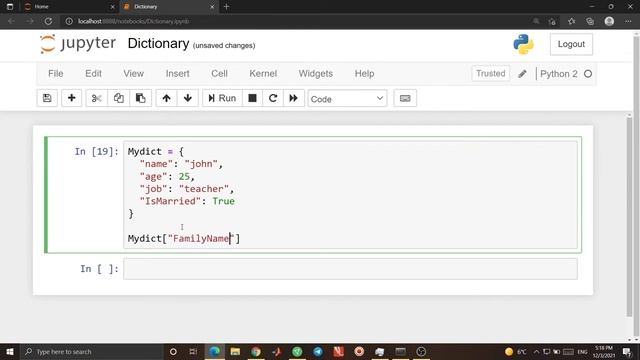This screenshot has width=640, height=360.
Task: Interrupt the kernel with stop icon
Action: (x=252, y=98)
